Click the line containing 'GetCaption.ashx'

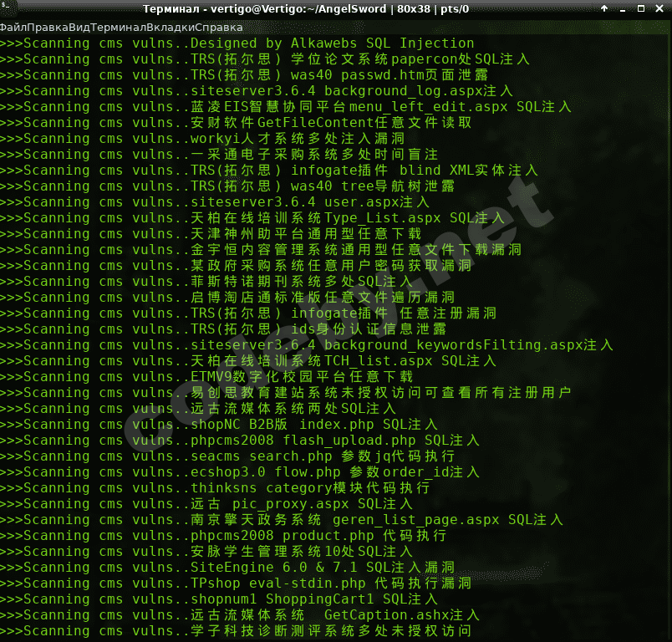[240, 614]
